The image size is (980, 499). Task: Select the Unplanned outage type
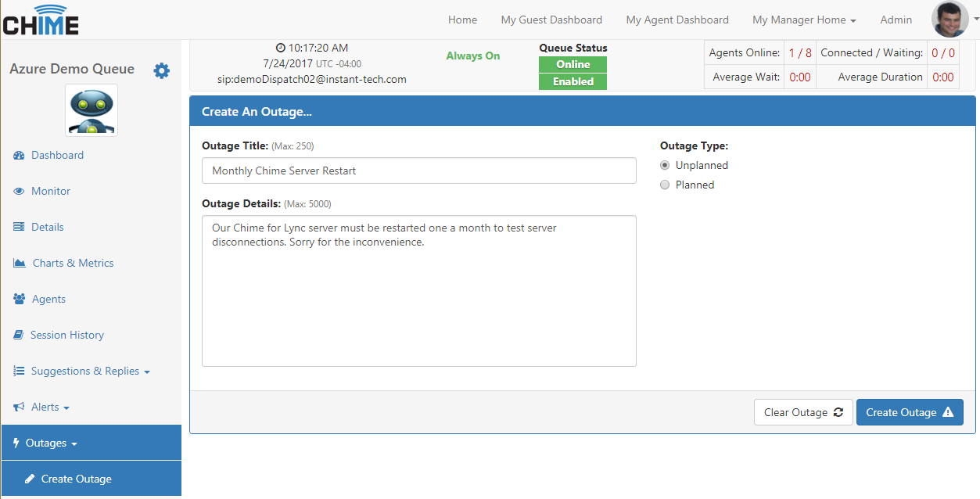tap(665, 165)
